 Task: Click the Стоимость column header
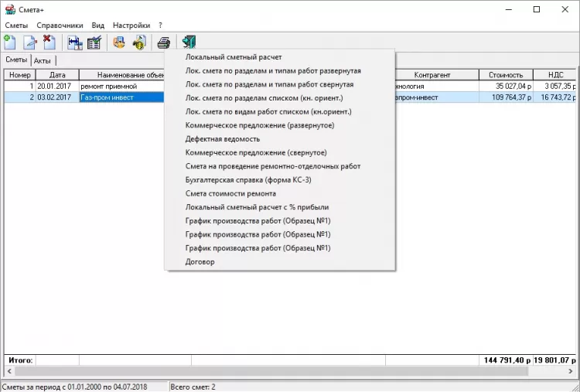coord(506,75)
